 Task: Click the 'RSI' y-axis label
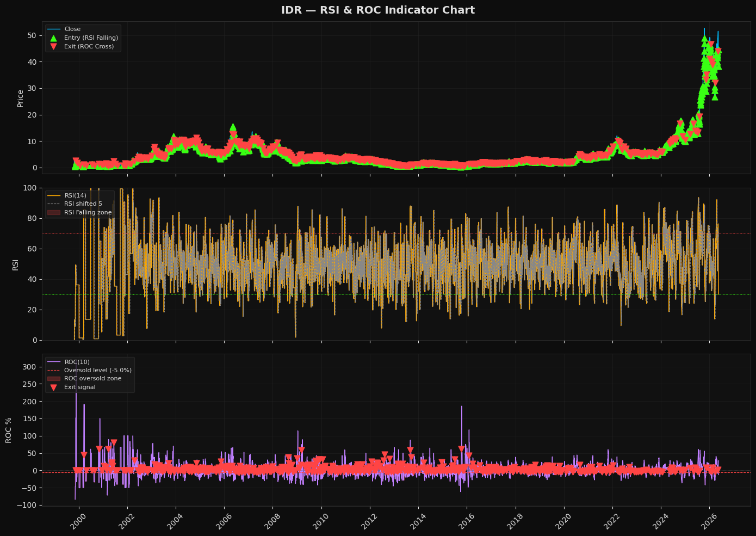pyautogui.click(x=15, y=264)
